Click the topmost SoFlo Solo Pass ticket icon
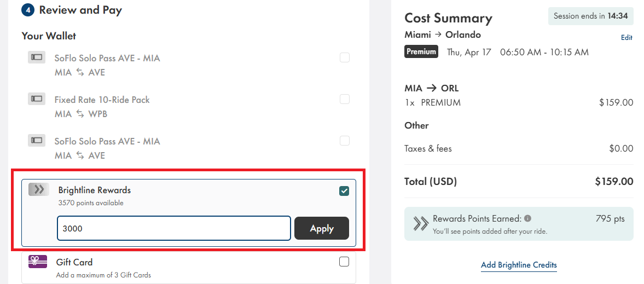Image resolution: width=644 pixels, height=284 pixels. click(37, 57)
